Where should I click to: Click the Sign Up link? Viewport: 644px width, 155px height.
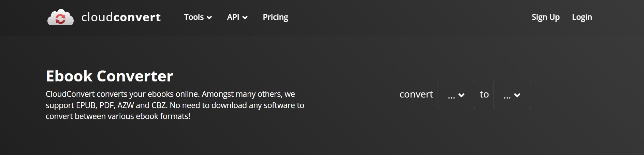(545, 17)
